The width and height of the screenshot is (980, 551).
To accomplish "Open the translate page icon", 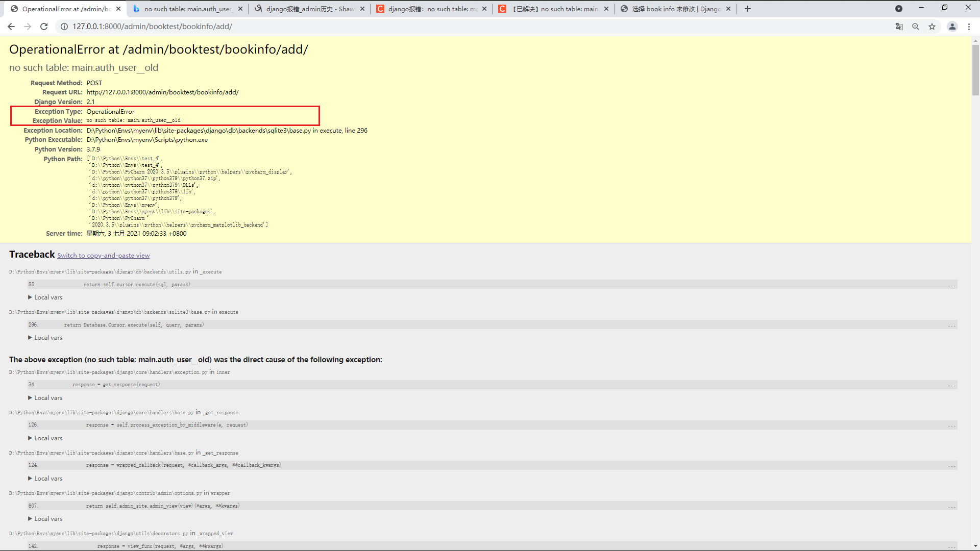I will tap(899, 27).
